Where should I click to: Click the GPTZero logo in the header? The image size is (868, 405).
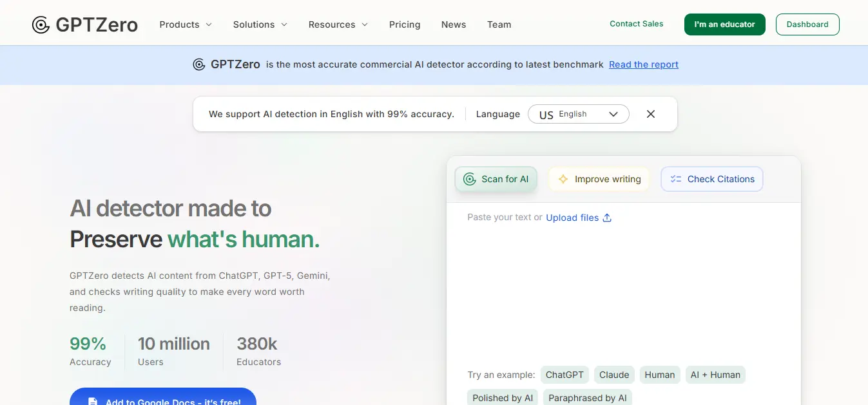(x=84, y=24)
